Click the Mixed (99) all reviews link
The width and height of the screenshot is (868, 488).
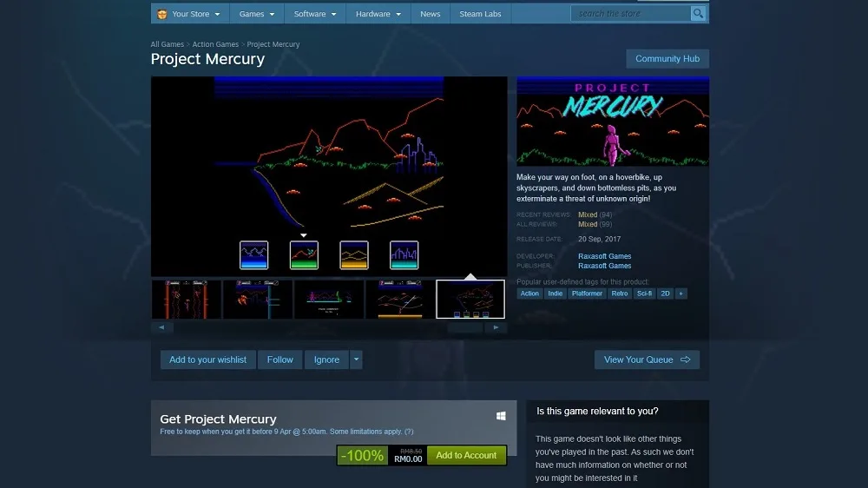595,224
